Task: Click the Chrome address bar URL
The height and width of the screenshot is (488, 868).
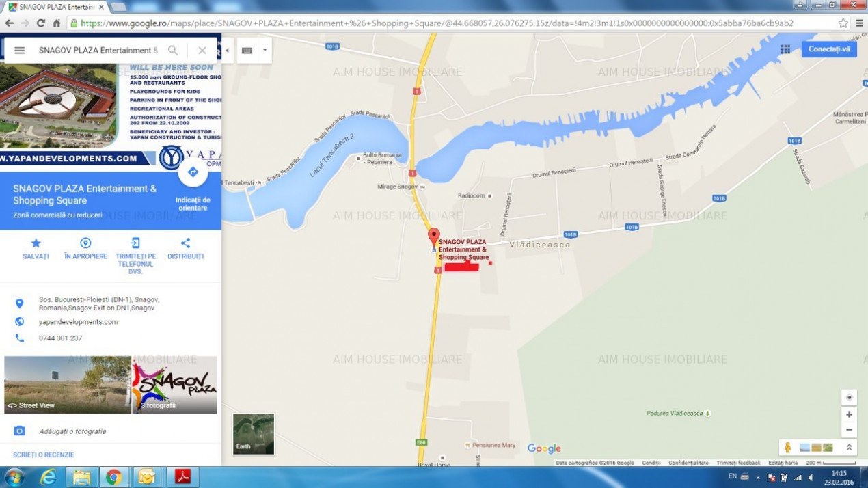Action: pos(437,23)
